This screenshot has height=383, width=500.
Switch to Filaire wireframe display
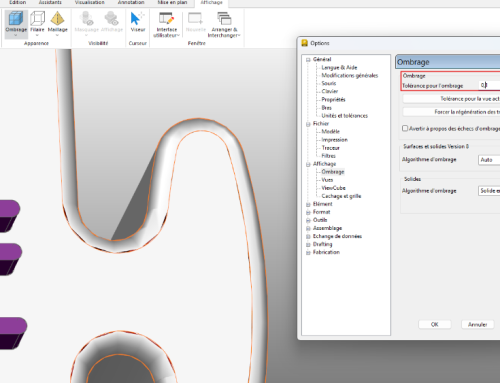[37, 18]
